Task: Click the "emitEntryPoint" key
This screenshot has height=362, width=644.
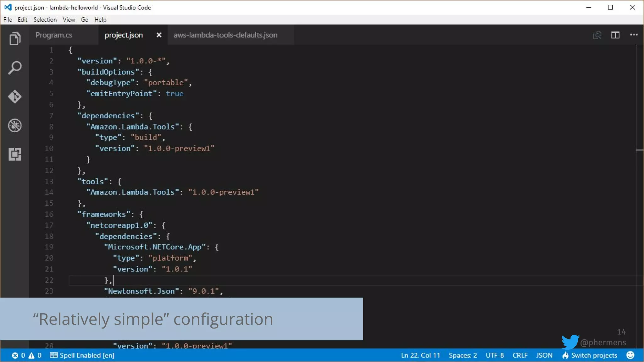Action: point(121,94)
